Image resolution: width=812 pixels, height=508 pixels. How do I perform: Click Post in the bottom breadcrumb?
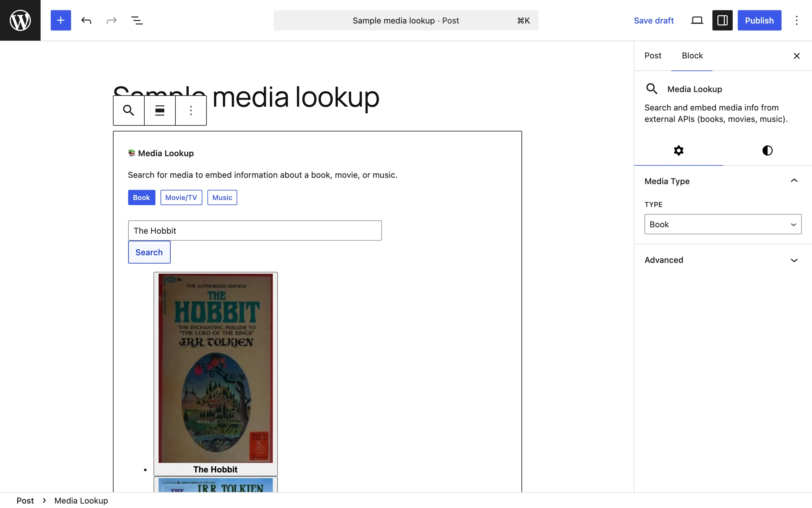point(25,501)
